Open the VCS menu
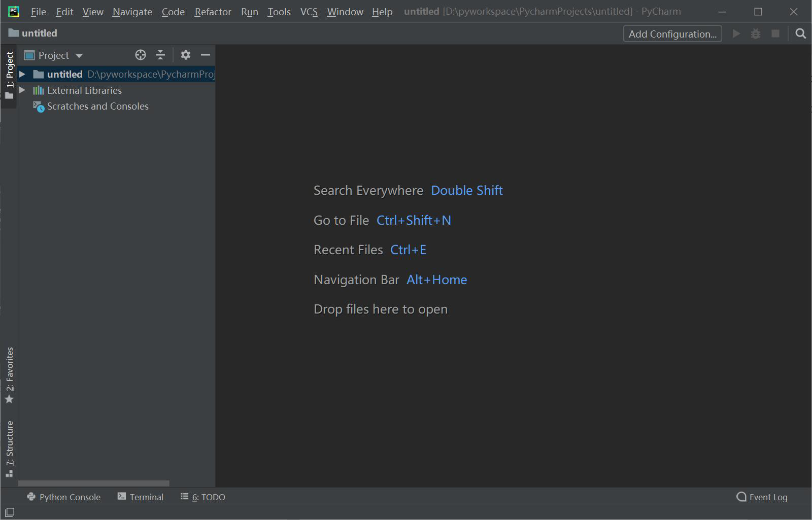The height and width of the screenshot is (520, 812). click(x=309, y=11)
